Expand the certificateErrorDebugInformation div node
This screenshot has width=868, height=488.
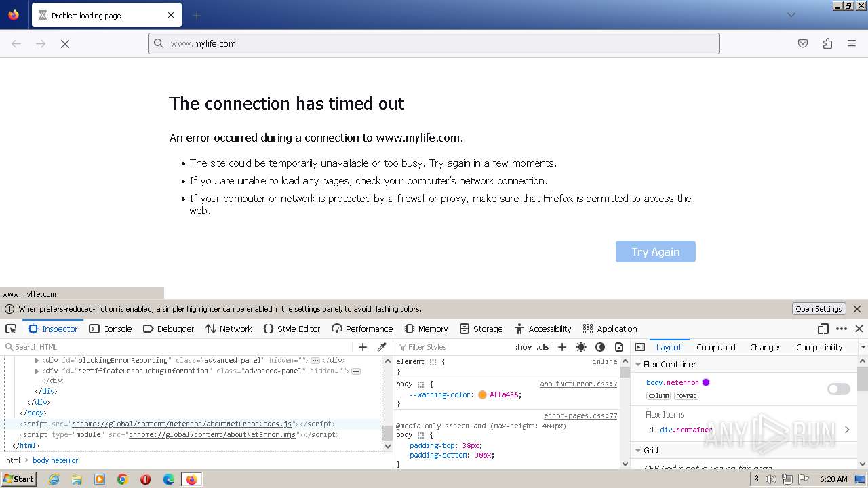37,371
